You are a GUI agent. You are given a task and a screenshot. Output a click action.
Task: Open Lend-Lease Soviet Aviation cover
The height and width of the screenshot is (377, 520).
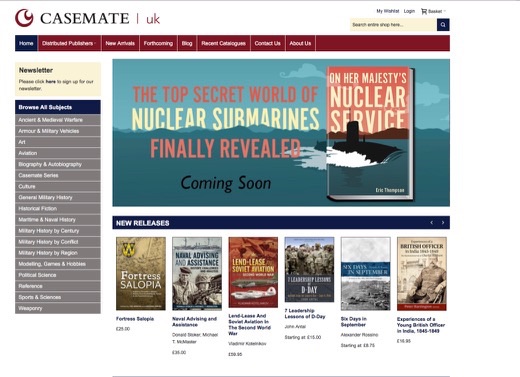click(253, 272)
